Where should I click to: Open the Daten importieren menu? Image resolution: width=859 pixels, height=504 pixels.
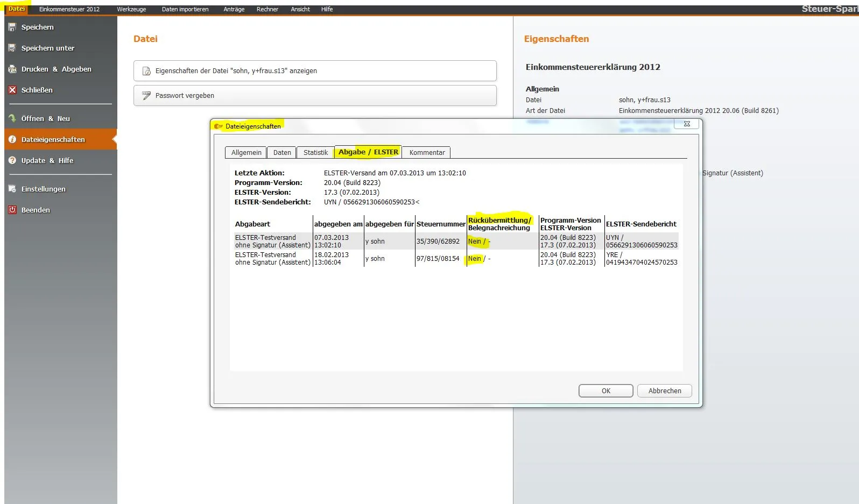(185, 9)
